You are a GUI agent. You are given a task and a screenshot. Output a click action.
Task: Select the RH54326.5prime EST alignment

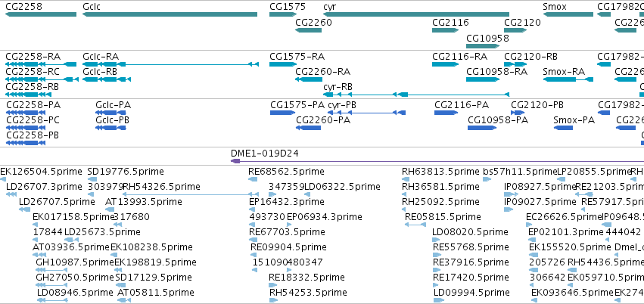(185, 194)
